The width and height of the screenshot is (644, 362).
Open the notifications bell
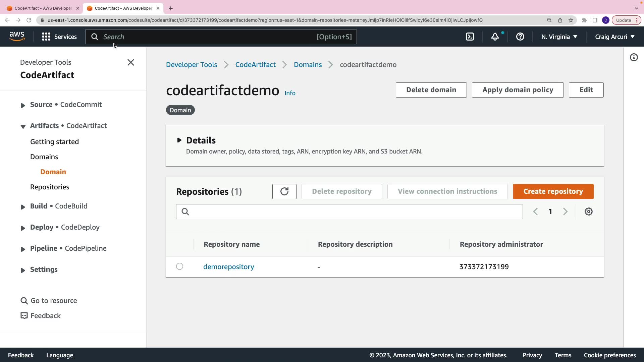495,37
